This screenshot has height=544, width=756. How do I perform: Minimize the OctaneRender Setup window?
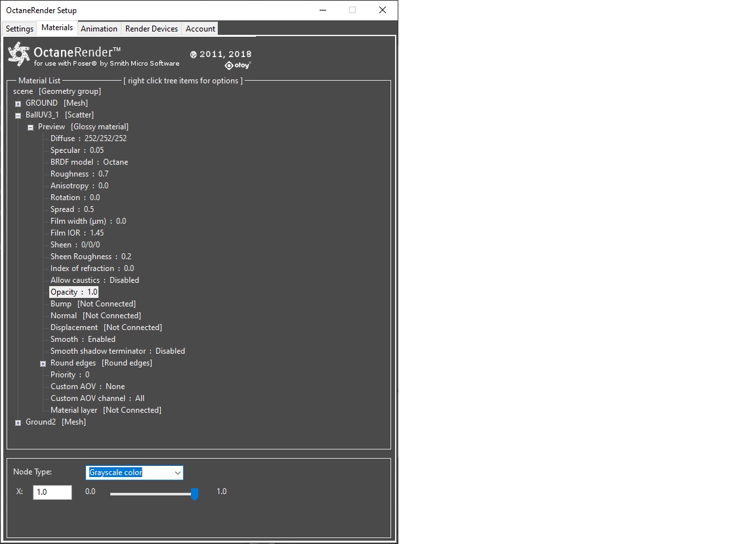pyautogui.click(x=323, y=10)
